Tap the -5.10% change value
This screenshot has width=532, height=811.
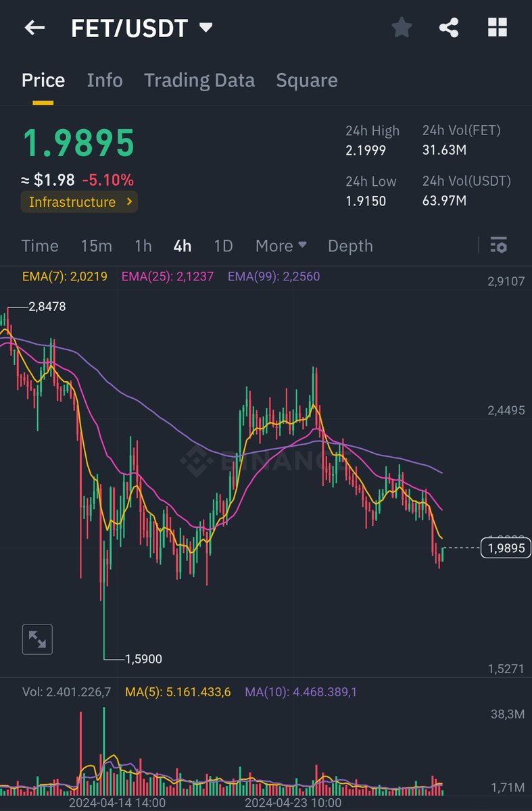pyautogui.click(x=108, y=180)
